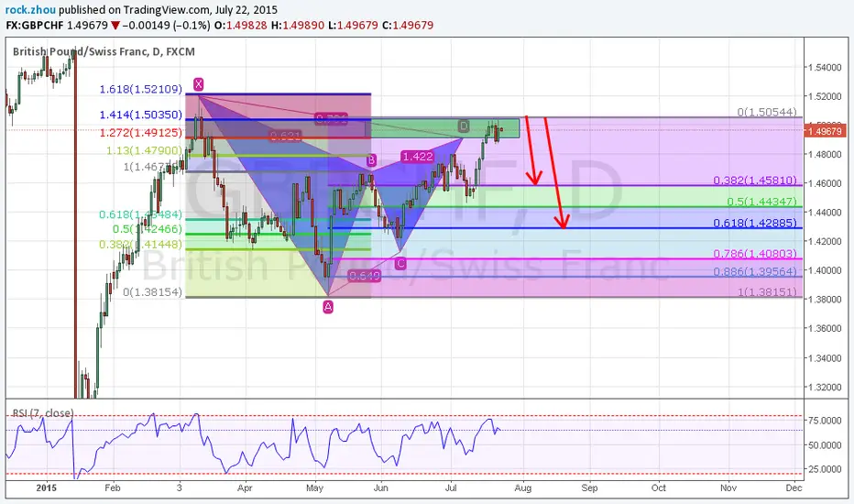Viewport: 854px width, 504px height.
Task: Click the red current price tag 1.49679
Action: (x=826, y=131)
